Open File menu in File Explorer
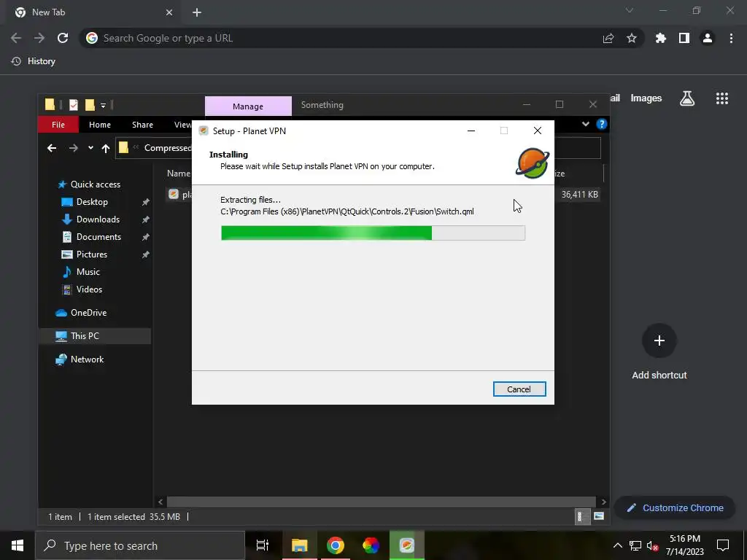Image resolution: width=747 pixels, height=560 pixels. (x=58, y=124)
